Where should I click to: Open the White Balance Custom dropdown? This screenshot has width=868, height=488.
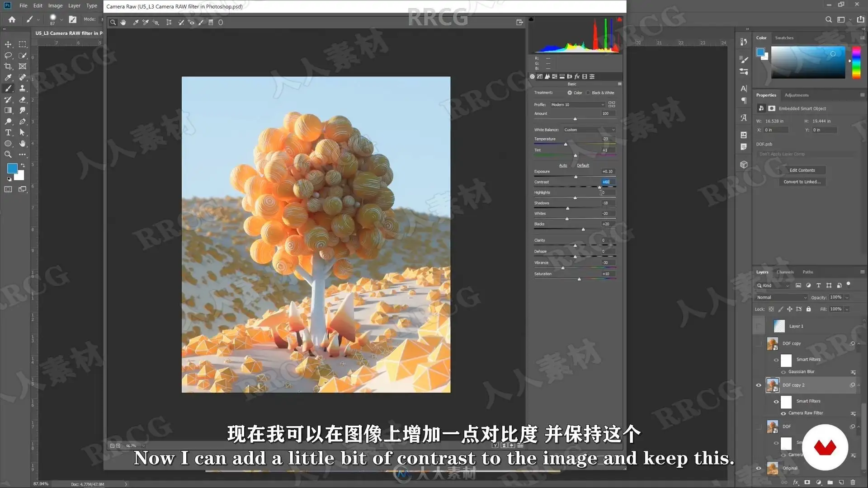[590, 130]
